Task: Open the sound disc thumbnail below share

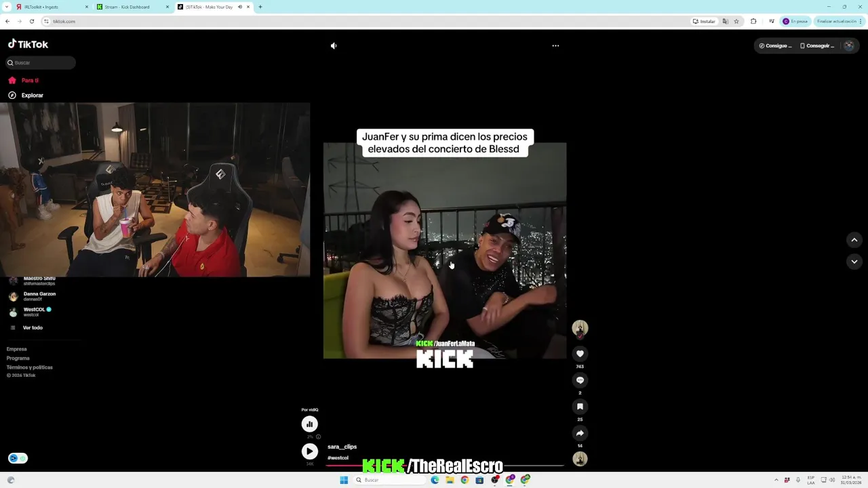Action: click(x=580, y=459)
